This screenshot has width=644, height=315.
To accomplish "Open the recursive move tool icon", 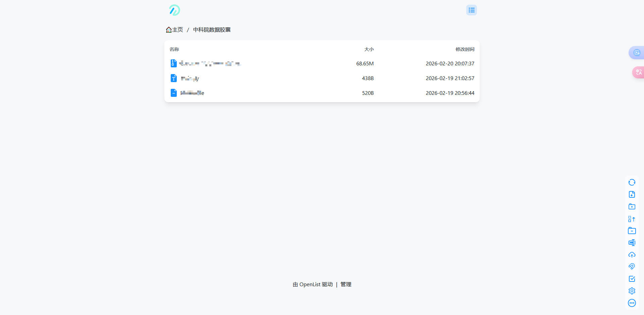I will coord(632,219).
